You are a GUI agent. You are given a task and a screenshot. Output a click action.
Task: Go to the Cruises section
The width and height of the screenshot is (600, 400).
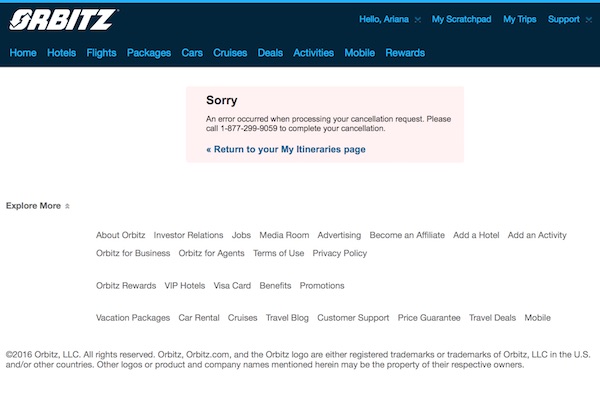230,53
